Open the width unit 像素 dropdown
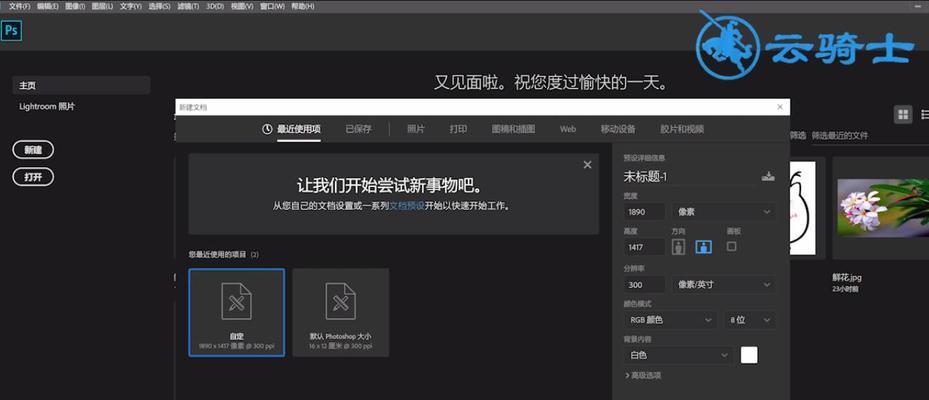The width and height of the screenshot is (929, 400). (723, 212)
